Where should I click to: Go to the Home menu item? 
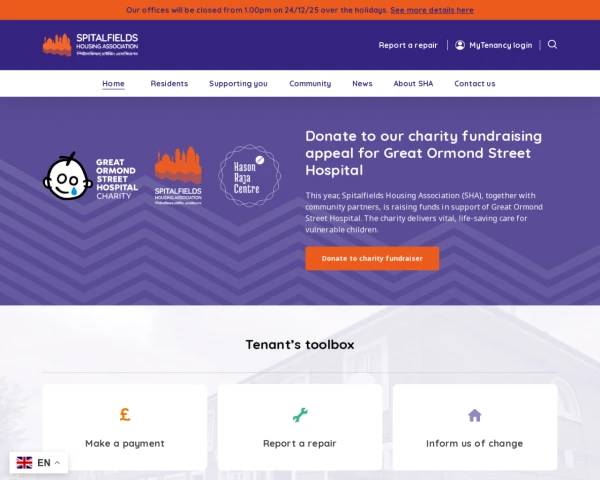[113, 83]
